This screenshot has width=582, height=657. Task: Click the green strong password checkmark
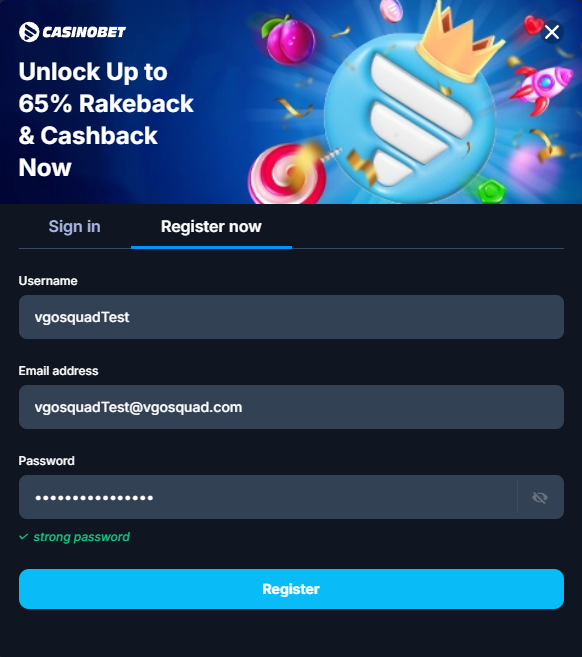coord(24,537)
